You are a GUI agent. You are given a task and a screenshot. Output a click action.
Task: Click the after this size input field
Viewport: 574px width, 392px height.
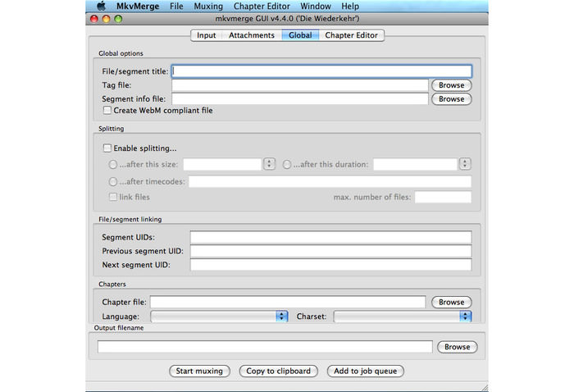pyautogui.click(x=222, y=164)
